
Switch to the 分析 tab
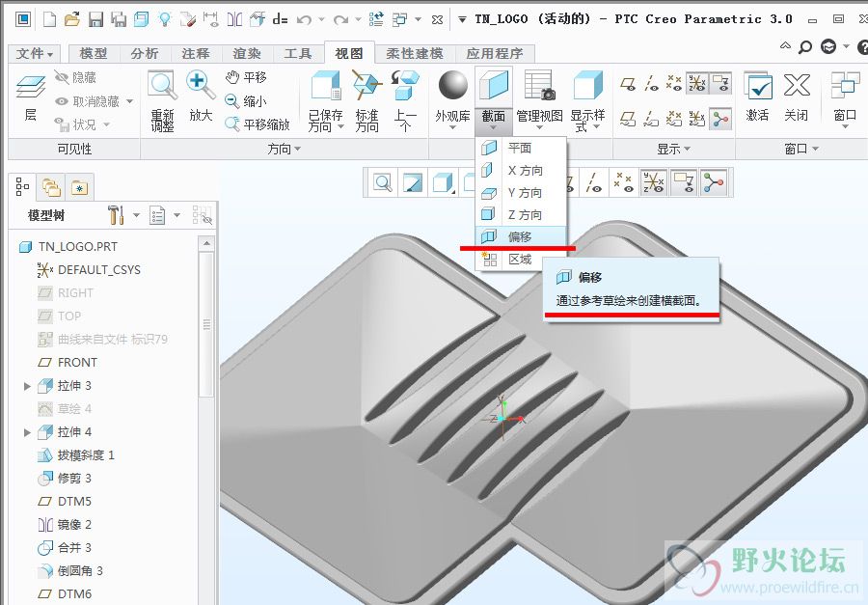click(145, 54)
